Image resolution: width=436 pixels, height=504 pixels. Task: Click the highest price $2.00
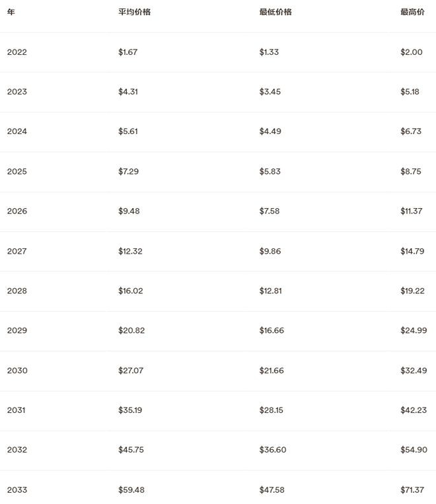[411, 52]
